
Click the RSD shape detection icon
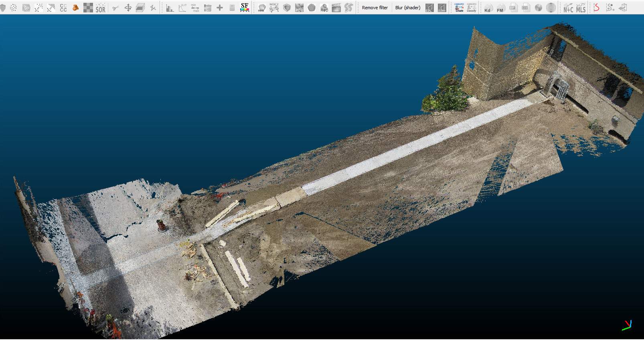pos(324,8)
